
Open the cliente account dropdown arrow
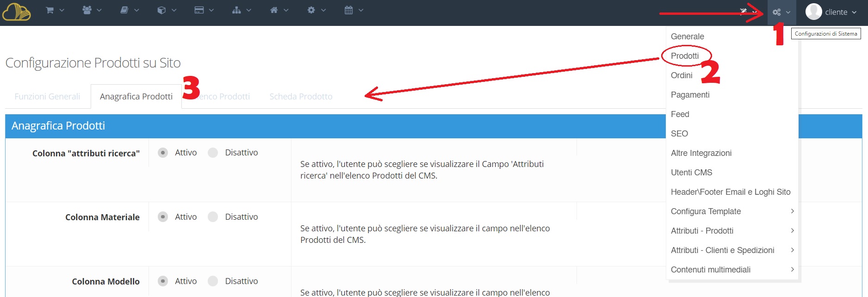point(854,12)
